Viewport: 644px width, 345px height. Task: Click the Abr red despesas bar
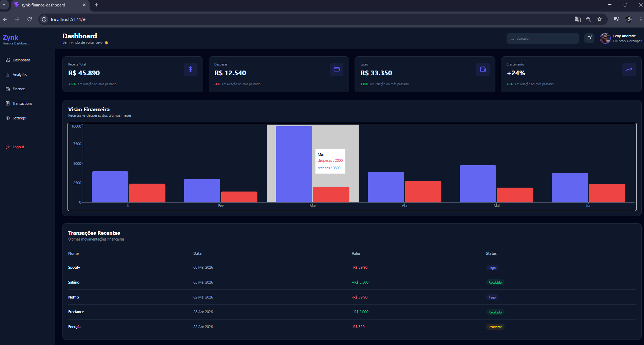click(x=423, y=192)
